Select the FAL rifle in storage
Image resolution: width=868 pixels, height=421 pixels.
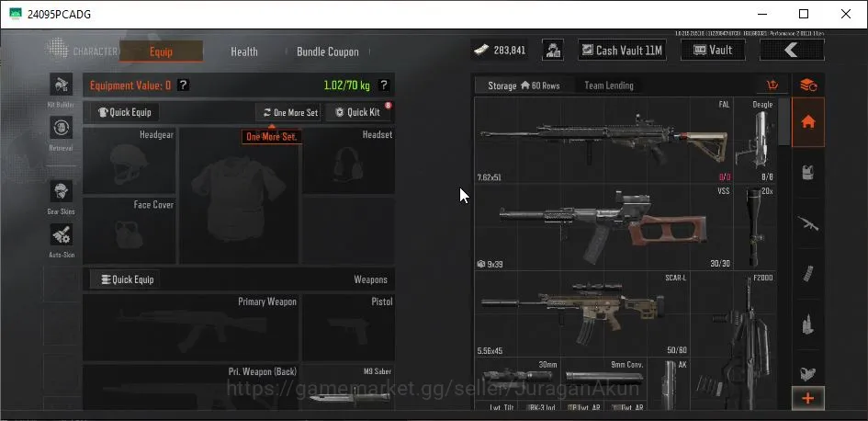(x=604, y=141)
